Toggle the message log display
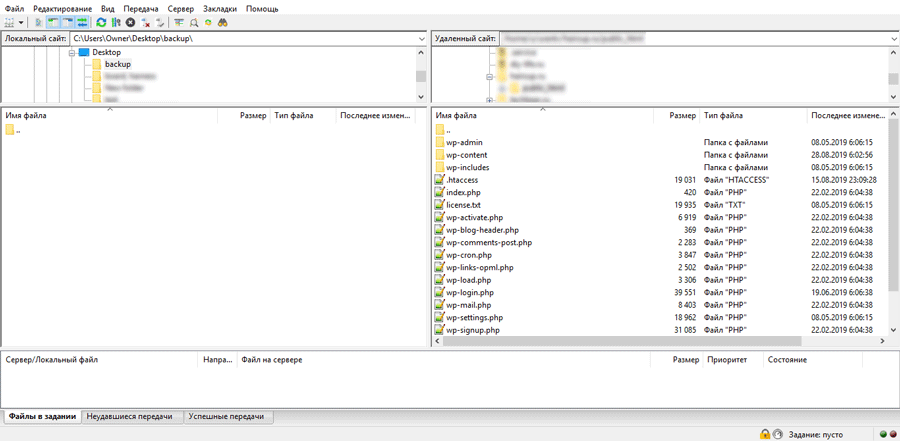Viewport: 900px width, 441px height. (39, 22)
